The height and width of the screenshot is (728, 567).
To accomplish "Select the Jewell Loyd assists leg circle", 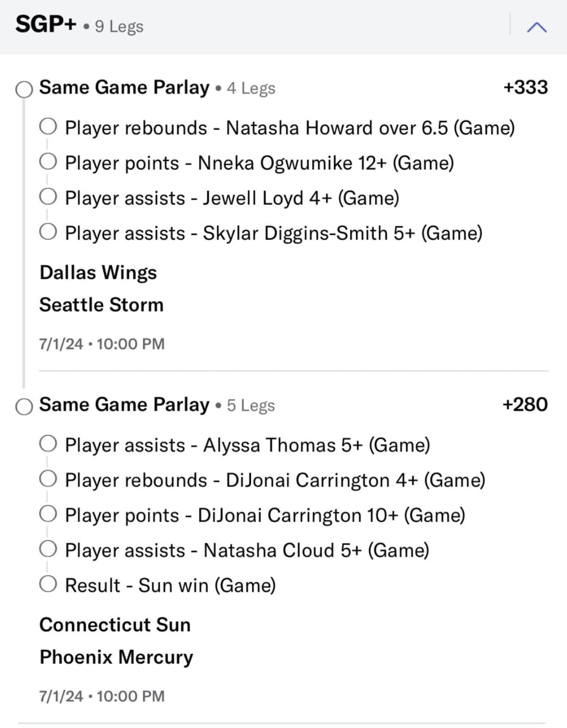I will pos(48,196).
